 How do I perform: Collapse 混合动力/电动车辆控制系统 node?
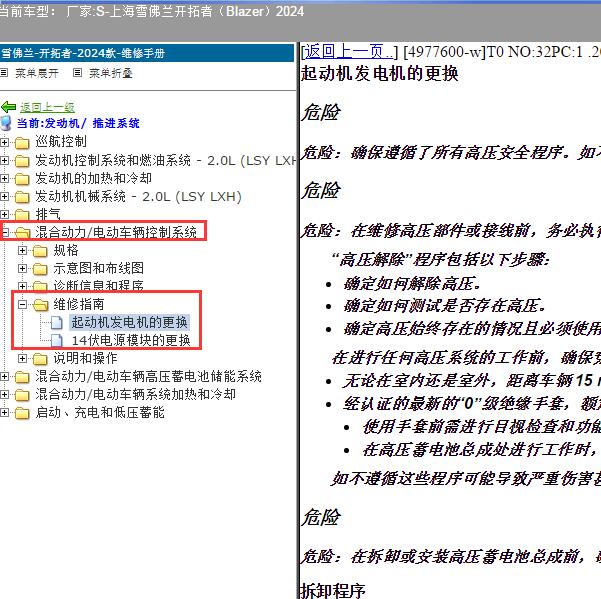point(5,232)
